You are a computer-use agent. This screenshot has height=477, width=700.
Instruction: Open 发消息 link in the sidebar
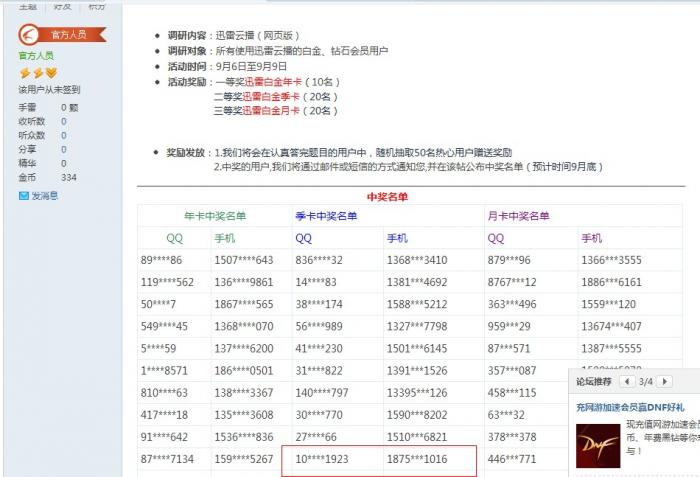[45, 196]
